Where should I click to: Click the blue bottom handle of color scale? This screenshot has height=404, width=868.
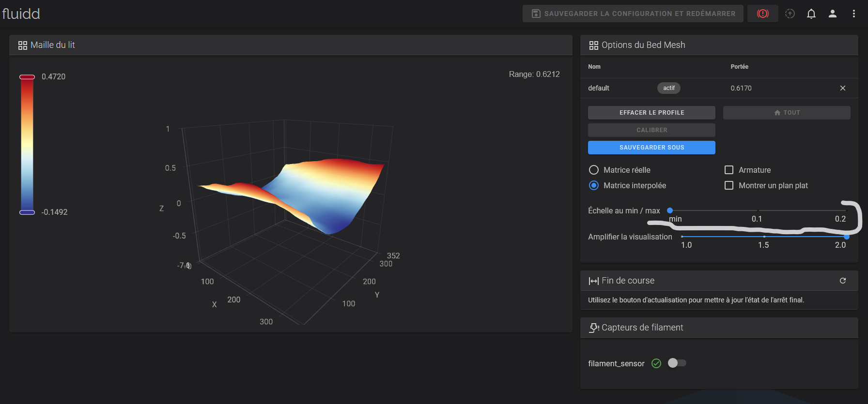[x=27, y=212]
